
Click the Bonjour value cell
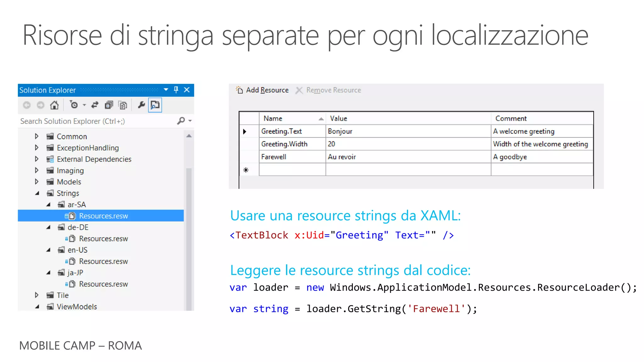coord(408,131)
